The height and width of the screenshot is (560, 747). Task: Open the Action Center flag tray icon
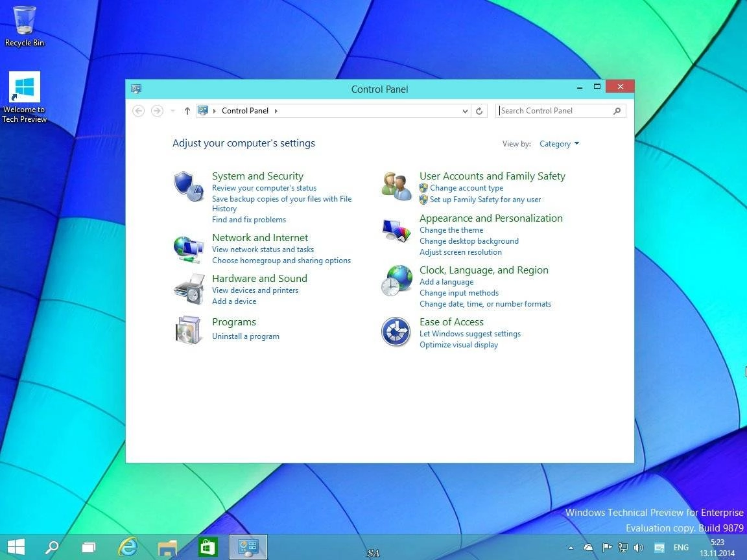(607, 548)
